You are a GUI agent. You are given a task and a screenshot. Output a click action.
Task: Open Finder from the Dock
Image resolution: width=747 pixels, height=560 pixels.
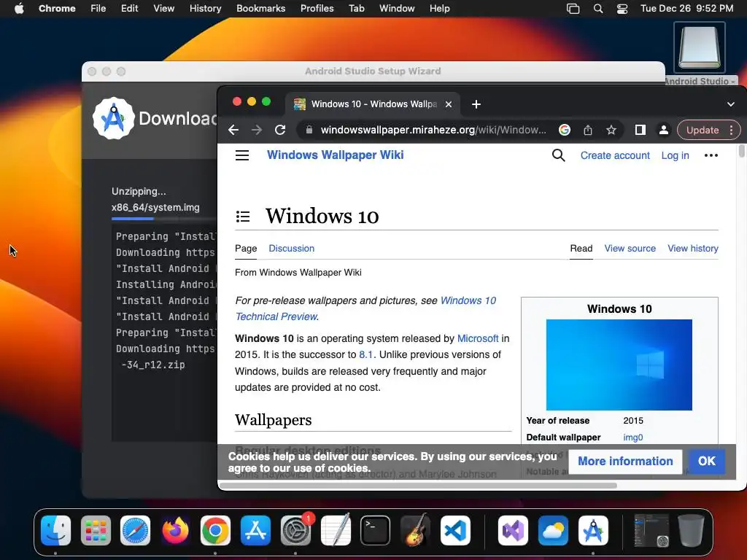(55, 531)
